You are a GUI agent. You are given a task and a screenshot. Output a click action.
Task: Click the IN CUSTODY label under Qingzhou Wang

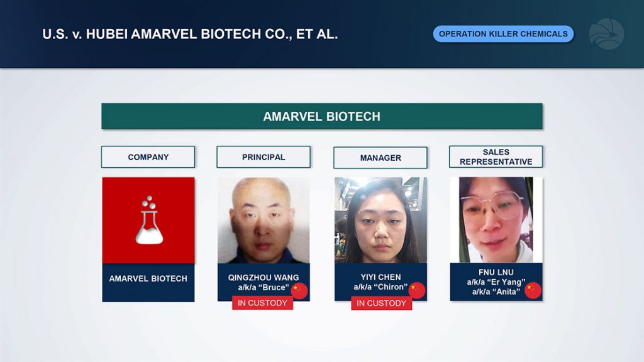[x=262, y=303]
